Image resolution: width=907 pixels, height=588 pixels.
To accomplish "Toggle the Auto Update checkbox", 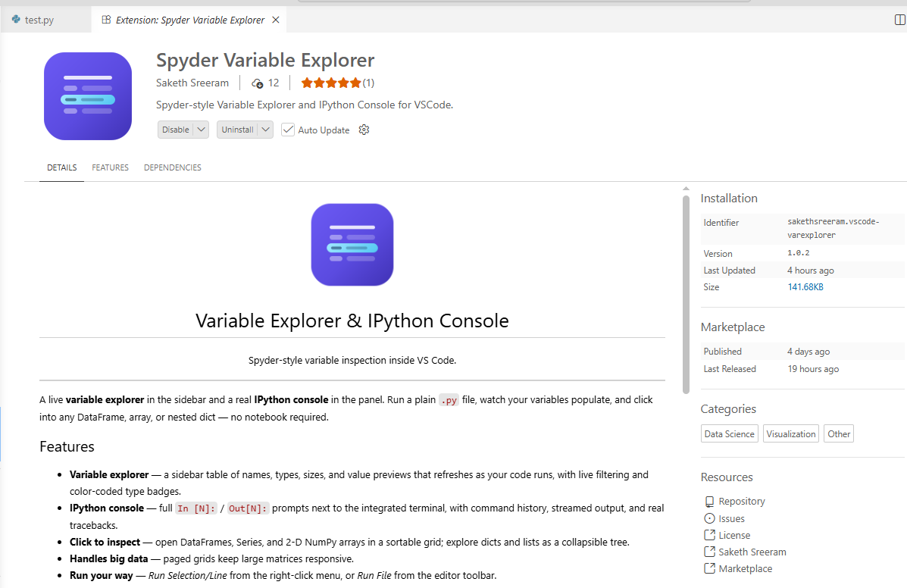I will click(x=287, y=130).
